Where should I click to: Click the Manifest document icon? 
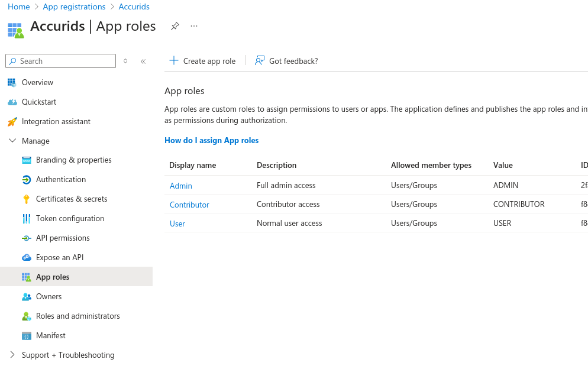26,335
